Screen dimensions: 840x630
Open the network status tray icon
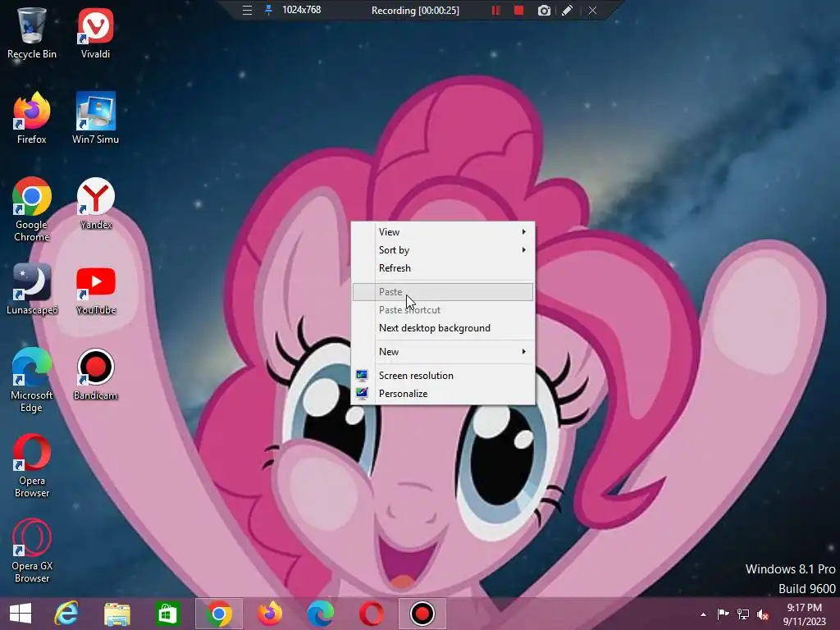[x=743, y=614]
